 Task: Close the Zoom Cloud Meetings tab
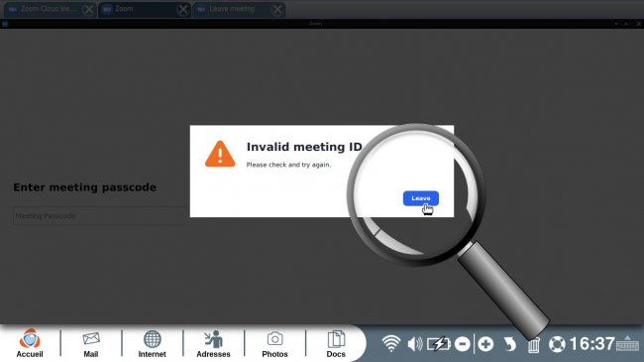(x=88, y=10)
